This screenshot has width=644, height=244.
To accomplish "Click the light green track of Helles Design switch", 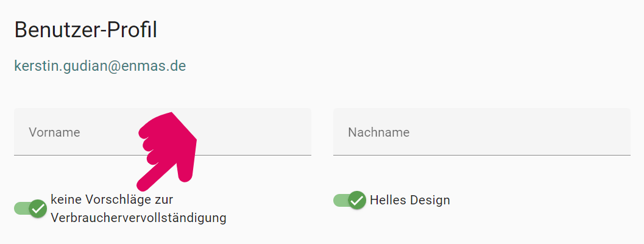I will pos(339,200).
